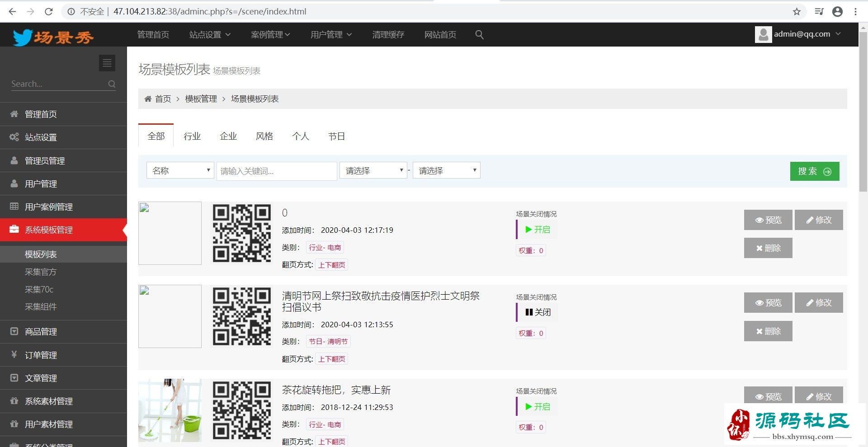Viewport: 868px width, 447px height.
Task: Open 清理缓存 in top navbar
Action: click(x=388, y=34)
